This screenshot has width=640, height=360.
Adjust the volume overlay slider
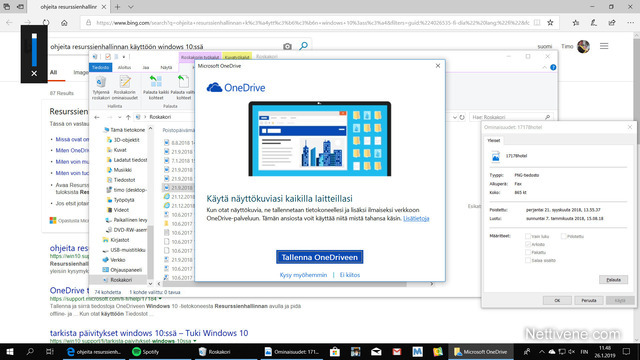34,50
